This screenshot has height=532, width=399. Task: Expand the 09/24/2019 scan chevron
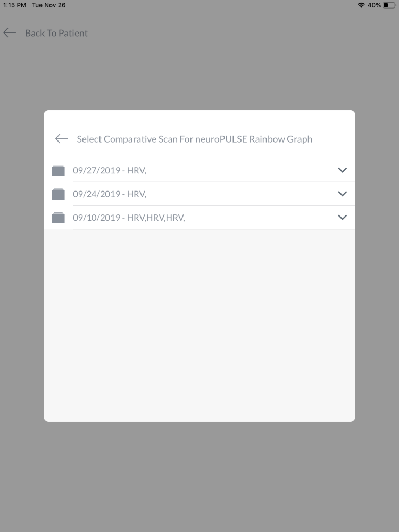click(x=342, y=194)
